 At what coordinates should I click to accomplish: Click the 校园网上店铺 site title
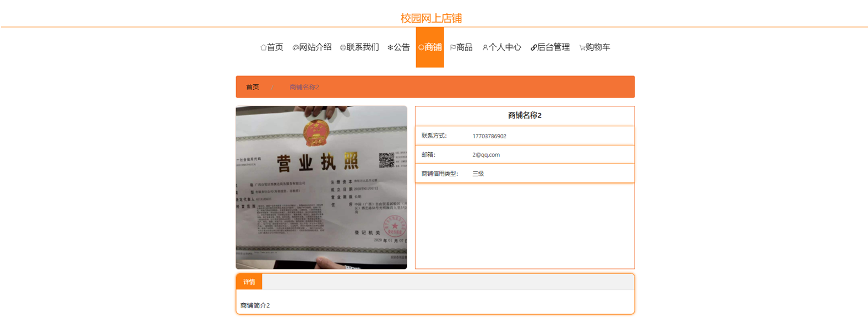coord(431,18)
